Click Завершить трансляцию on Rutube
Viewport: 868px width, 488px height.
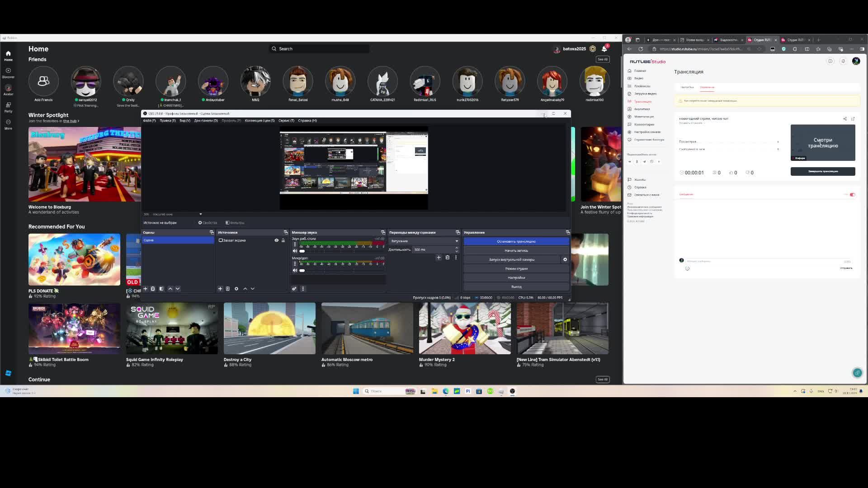click(823, 171)
